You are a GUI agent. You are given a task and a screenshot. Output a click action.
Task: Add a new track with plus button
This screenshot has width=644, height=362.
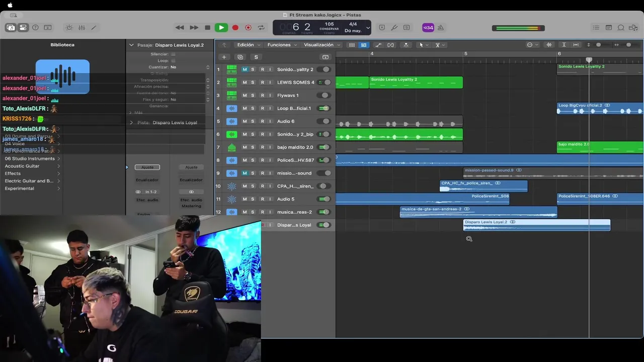pyautogui.click(x=224, y=57)
